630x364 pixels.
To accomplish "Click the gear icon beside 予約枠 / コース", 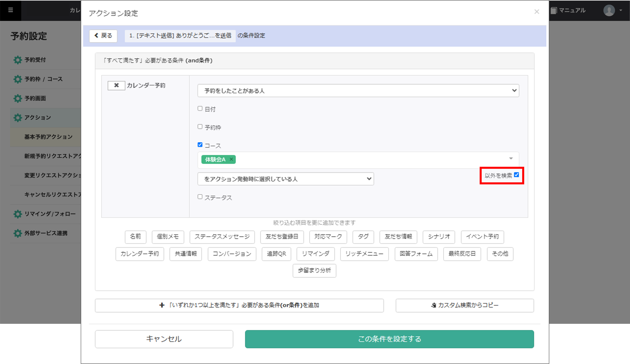I will (x=18, y=79).
